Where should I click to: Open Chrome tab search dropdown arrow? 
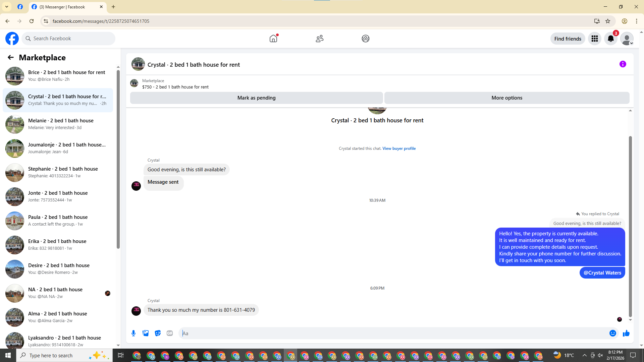[x=7, y=7]
